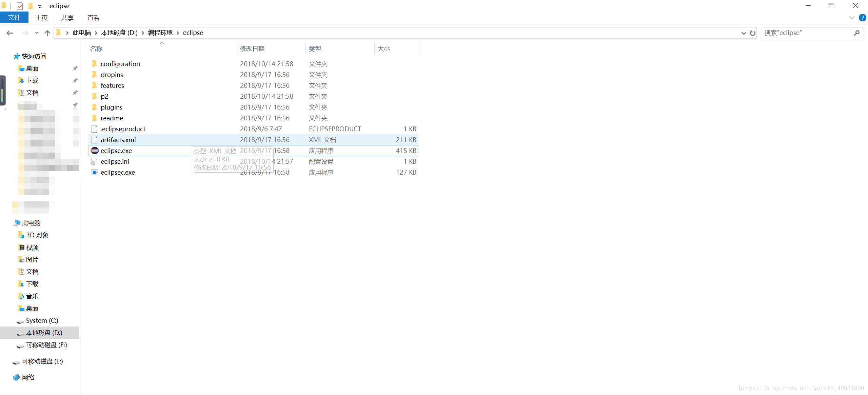Open 视频 in the navigation pane
Viewport: 868px width, 395px height.
point(32,248)
